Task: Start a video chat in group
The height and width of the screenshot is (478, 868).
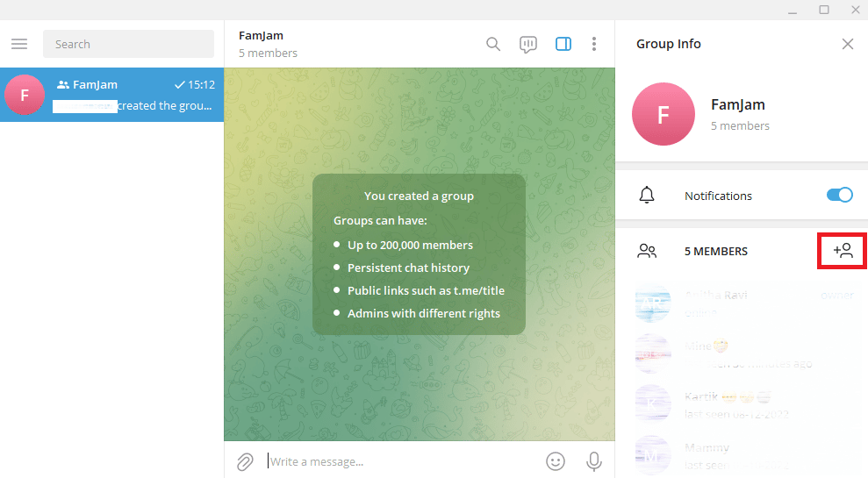Action: [x=528, y=44]
